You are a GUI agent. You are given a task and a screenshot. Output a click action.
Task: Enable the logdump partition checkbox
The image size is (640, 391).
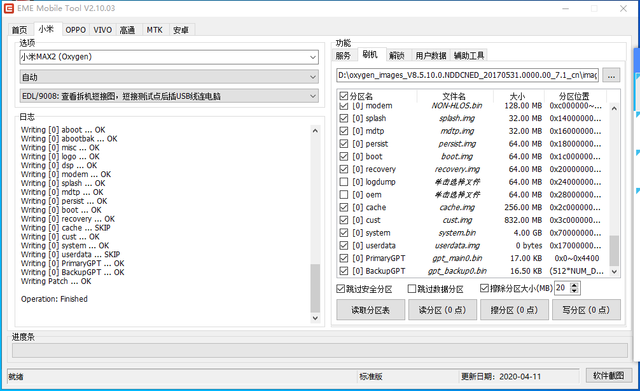(344, 182)
